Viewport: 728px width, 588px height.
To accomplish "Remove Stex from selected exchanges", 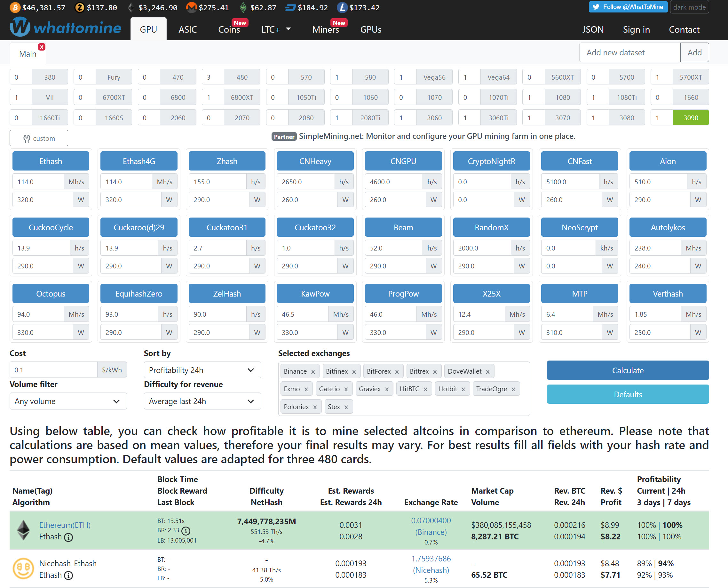I will 346,407.
